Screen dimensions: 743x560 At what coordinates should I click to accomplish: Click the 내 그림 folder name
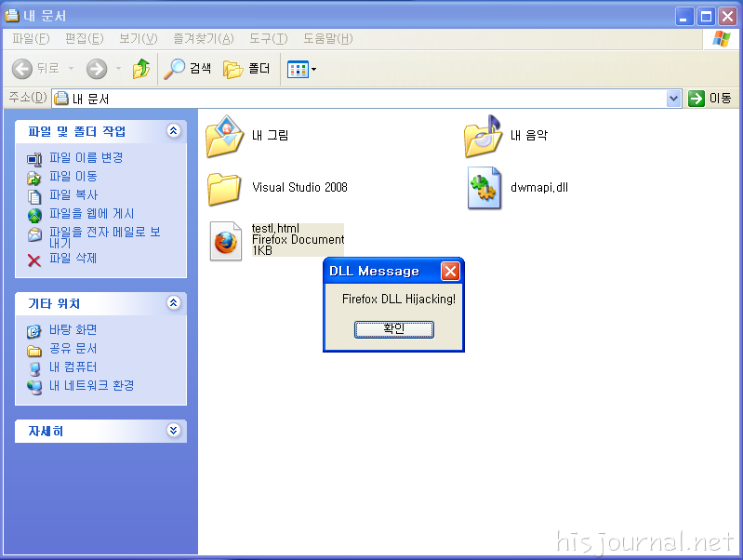[x=270, y=136]
